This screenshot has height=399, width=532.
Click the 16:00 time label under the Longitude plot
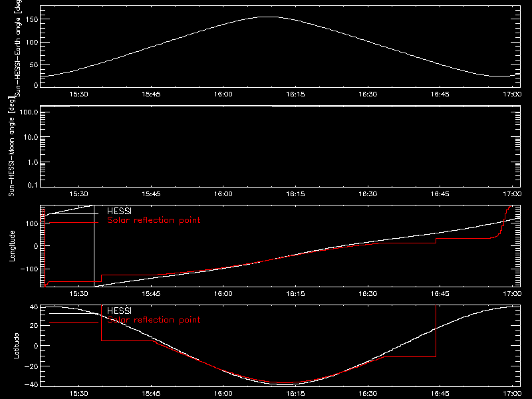point(223,294)
